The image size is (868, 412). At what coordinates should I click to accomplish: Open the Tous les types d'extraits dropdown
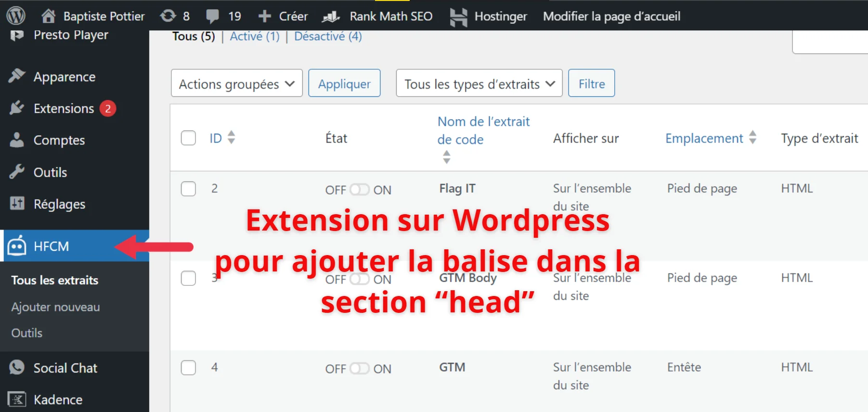(x=479, y=83)
